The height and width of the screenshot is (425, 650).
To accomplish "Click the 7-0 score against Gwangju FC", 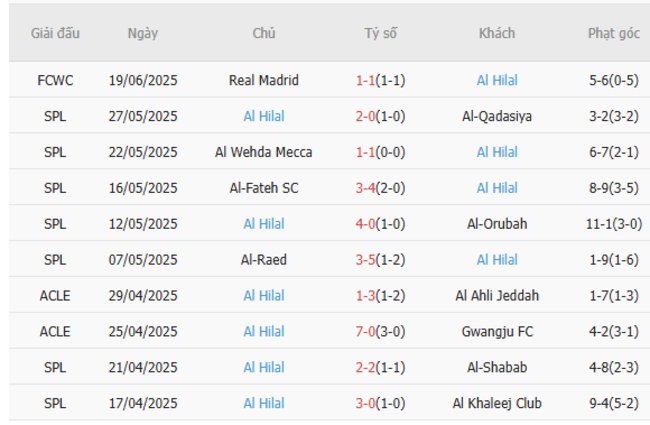I will coord(367,332).
